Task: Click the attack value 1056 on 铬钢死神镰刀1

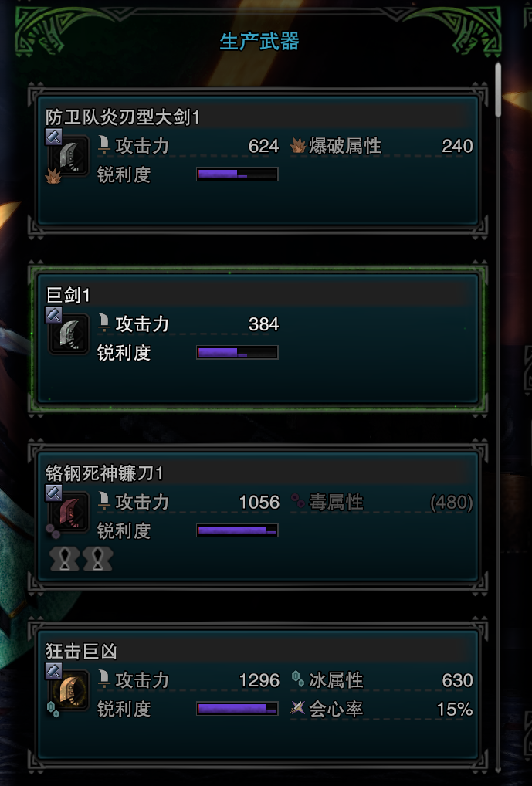Action: tap(259, 502)
